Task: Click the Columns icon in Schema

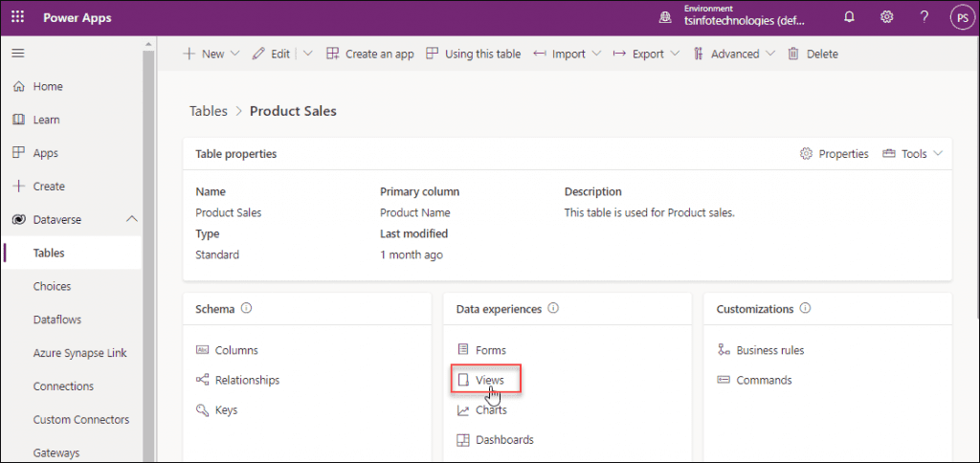Action: coord(202,350)
